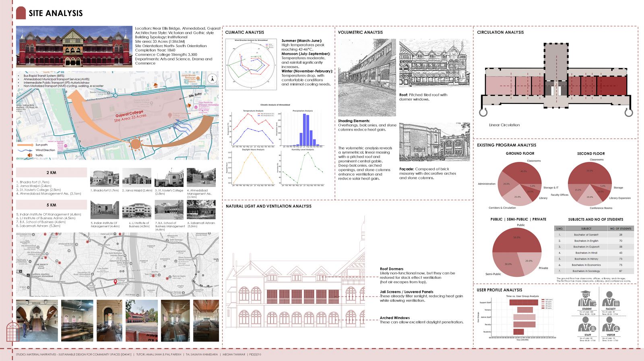Viewport: 644px width, 361px height.
Task: Click the Staff person icon
Action: 587,324
